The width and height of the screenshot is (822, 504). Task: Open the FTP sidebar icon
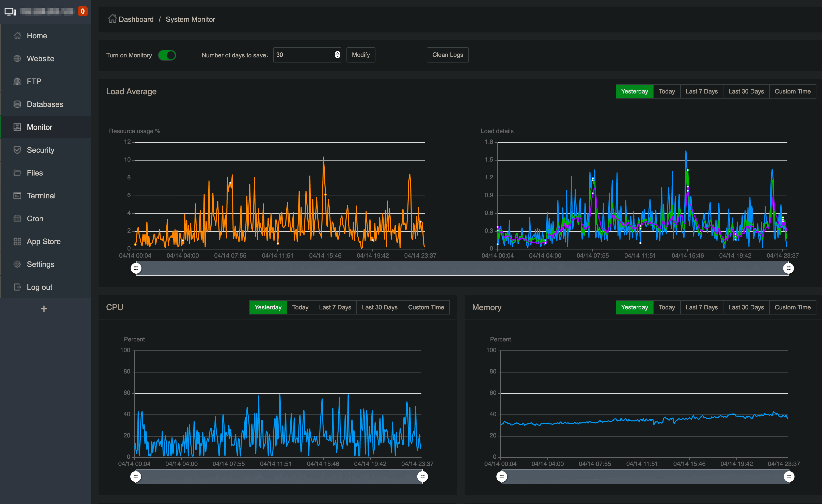click(17, 81)
